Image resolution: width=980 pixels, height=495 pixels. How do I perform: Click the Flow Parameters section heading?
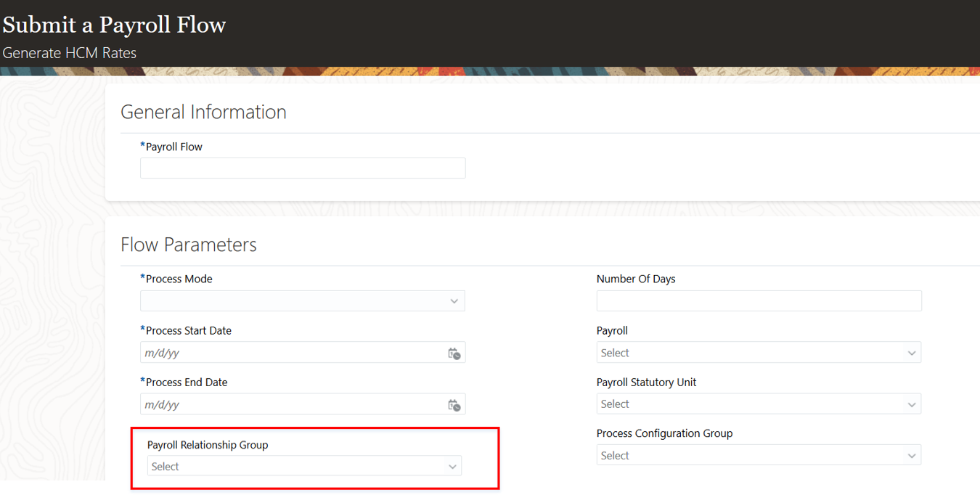pos(189,245)
